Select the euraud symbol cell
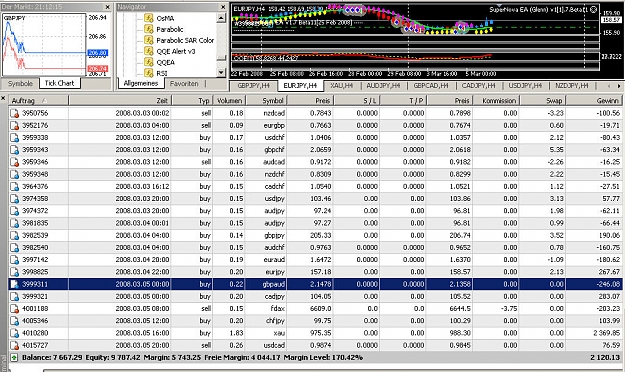This screenshot has height=372, width=625. [x=266, y=260]
